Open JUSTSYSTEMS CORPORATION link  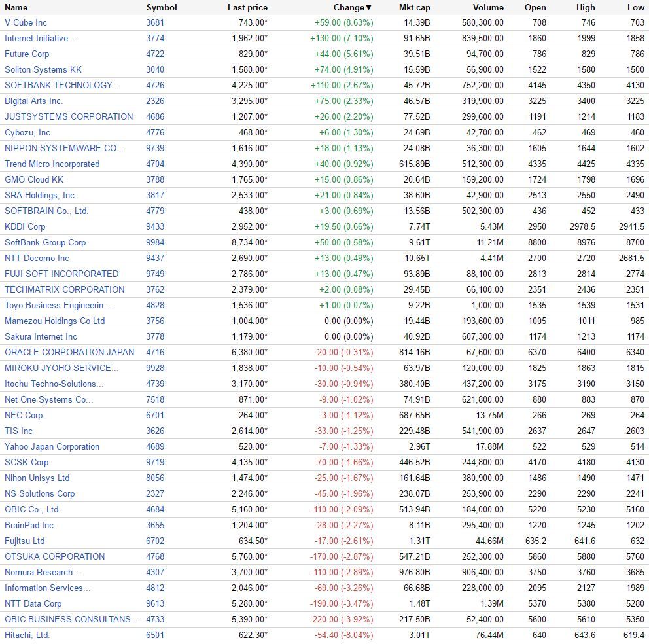coord(69,117)
